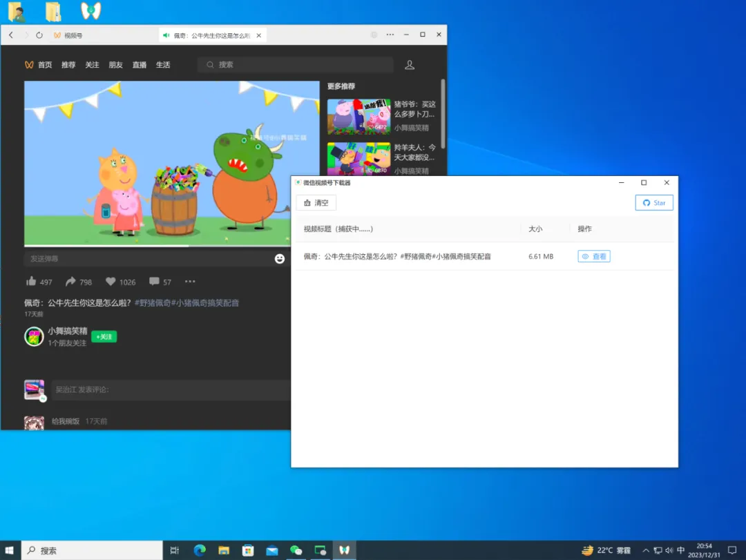Image resolution: width=746 pixels, height=560 pixels.
Task: Like the video with thumbs-up icon
Action: click(x=31, y=281)
